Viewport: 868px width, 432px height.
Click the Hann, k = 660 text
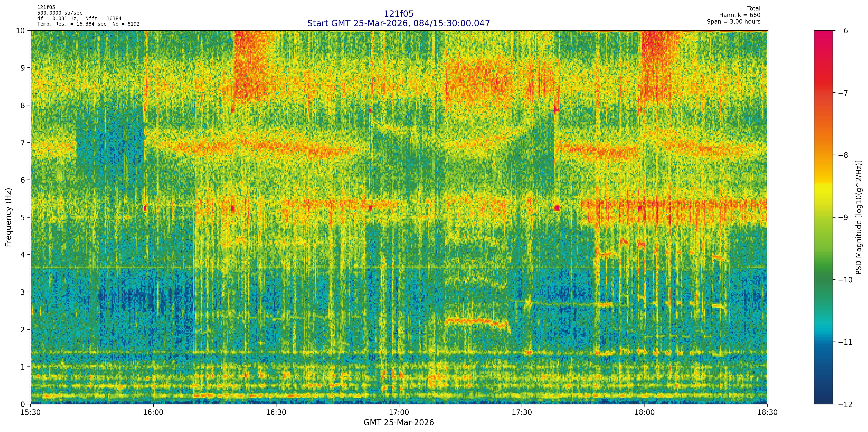(x=740, y=15)
